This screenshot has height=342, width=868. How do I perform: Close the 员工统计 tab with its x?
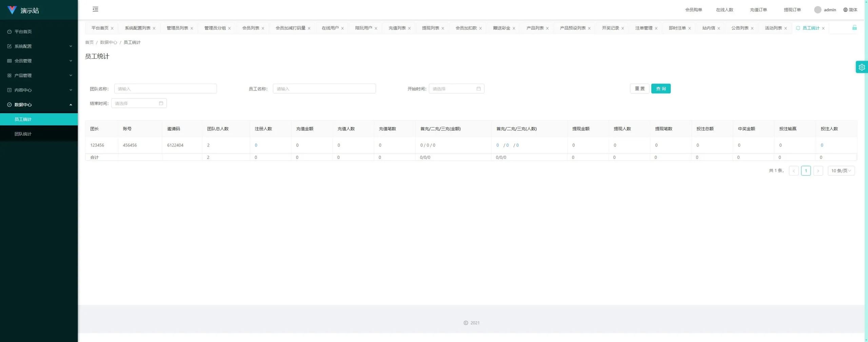[x=823, y=28]
